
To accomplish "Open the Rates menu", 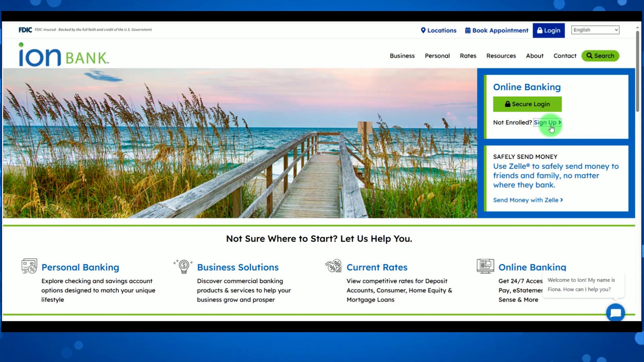I will coord(468,56).
